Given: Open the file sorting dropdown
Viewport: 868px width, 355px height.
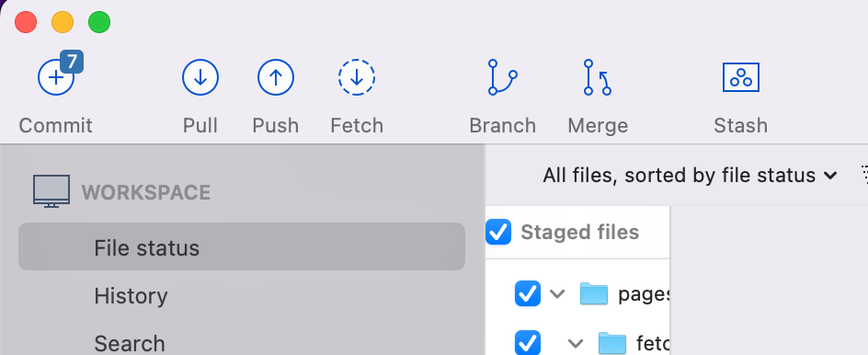Looking at the screenshot, I should (x=690, y=176).
